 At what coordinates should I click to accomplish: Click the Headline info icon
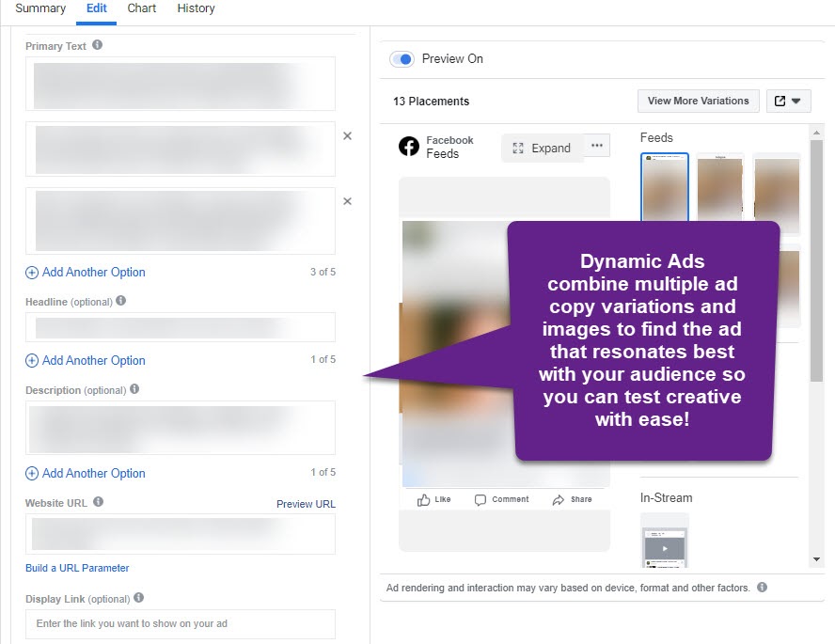click(x=120, y=302)
